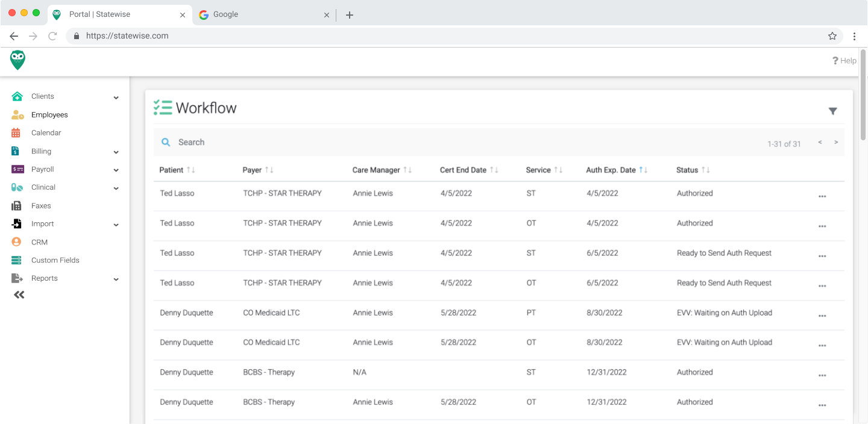Open the Clients house icon
868x424 pixels.
click(x=17, y=96)
